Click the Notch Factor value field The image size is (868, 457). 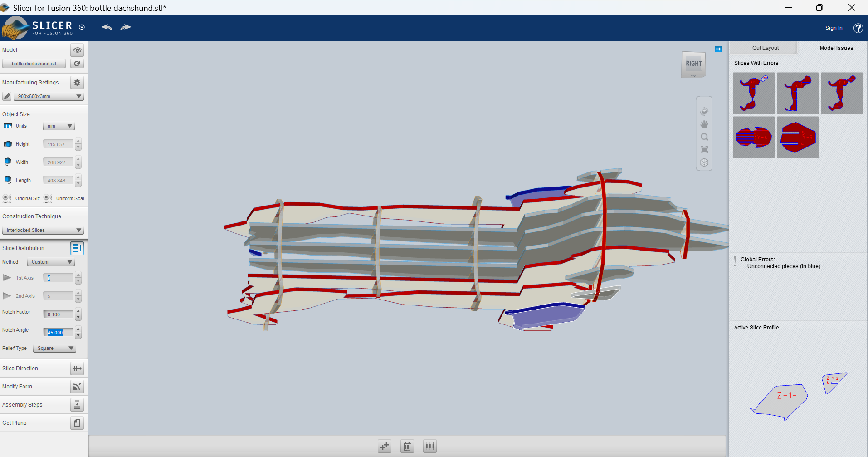[x=58, y=314]
